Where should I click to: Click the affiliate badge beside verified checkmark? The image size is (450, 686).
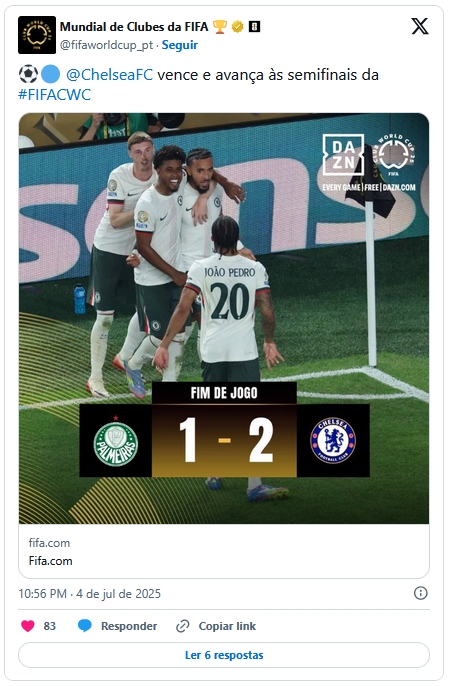[x=255, y=27]
